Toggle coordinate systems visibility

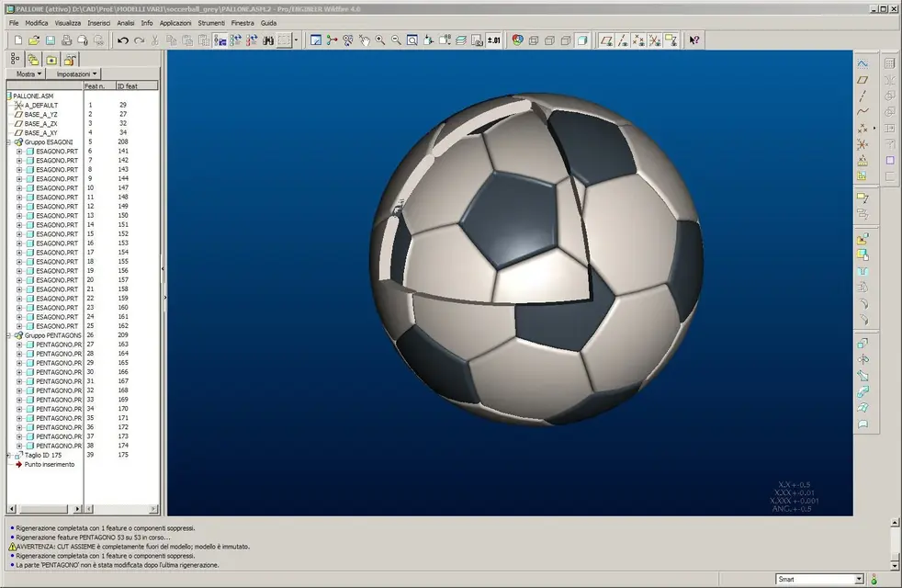click(655, 40)
